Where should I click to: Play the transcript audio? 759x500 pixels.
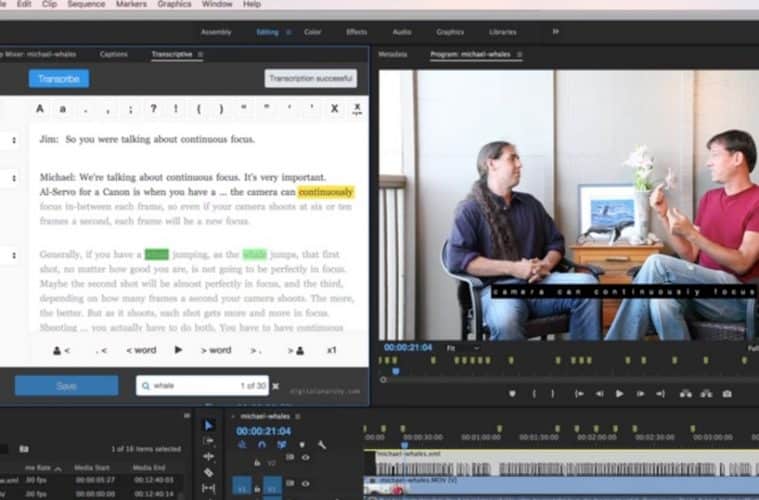point(179,350)
